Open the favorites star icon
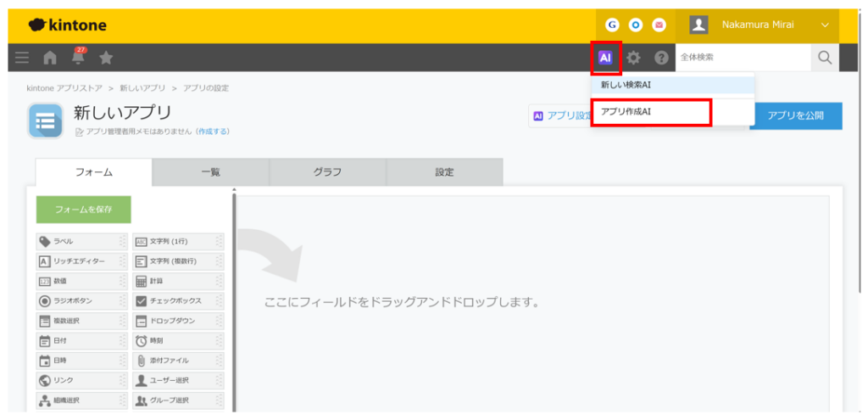 [106, 57]
